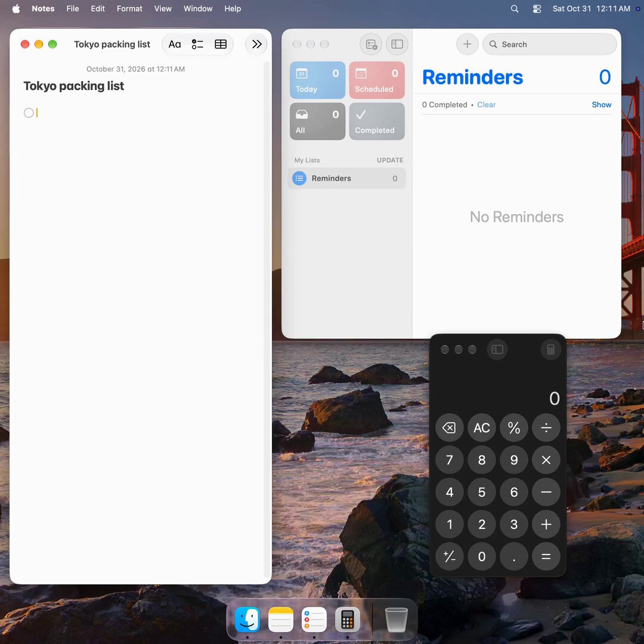Viewport: 644px width, 644px height.
Task: Click the equals key on Calculator
Action: [546, 556]
